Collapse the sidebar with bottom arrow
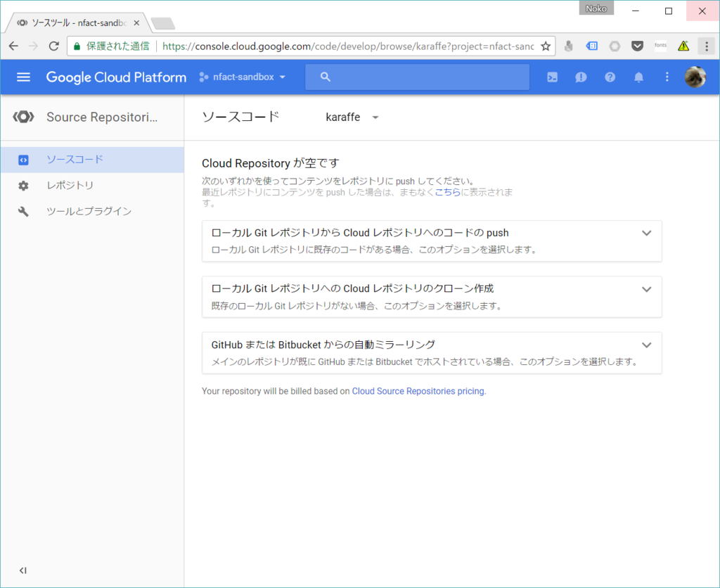The width and height of the screenshot is (720, 588). (x=23, y=570)
